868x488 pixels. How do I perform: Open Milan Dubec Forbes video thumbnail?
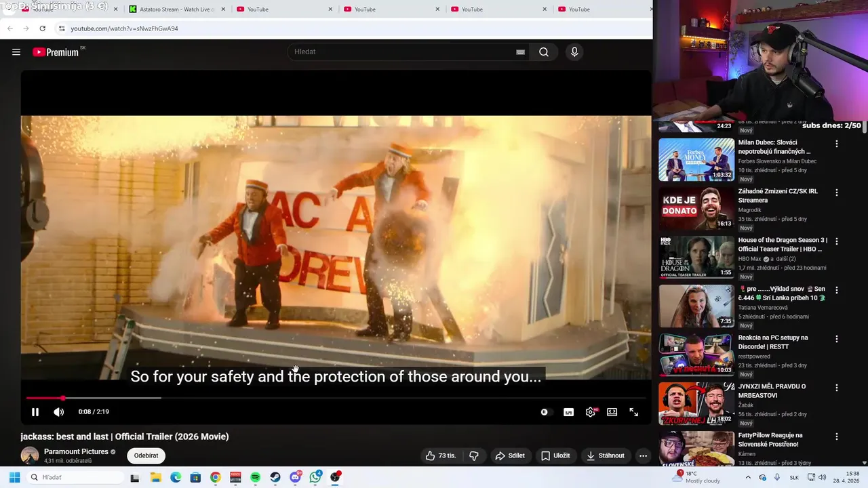pyautogui.click(x=696, y=160)
